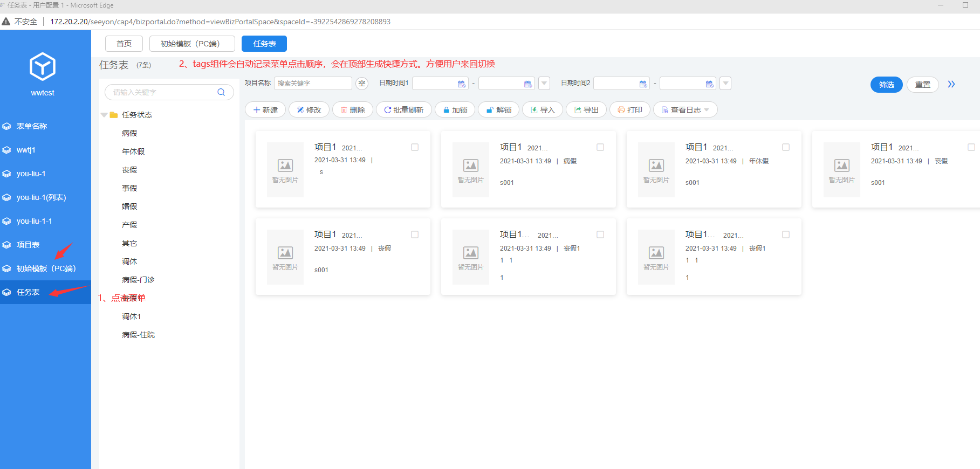Tick the checkbox on the 年休假 card
This screenshot has width=980, height=469.
pyautogui.click(x=786, y=147)
